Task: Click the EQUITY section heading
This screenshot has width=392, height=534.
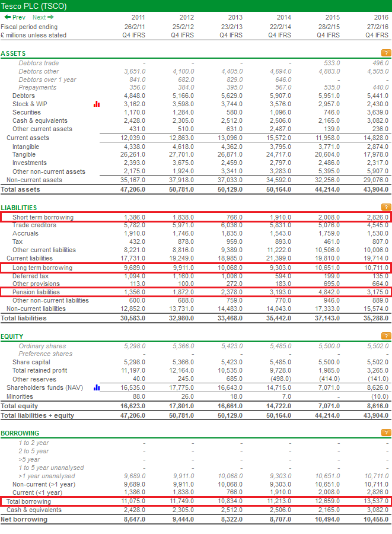Action: point(12,336)
